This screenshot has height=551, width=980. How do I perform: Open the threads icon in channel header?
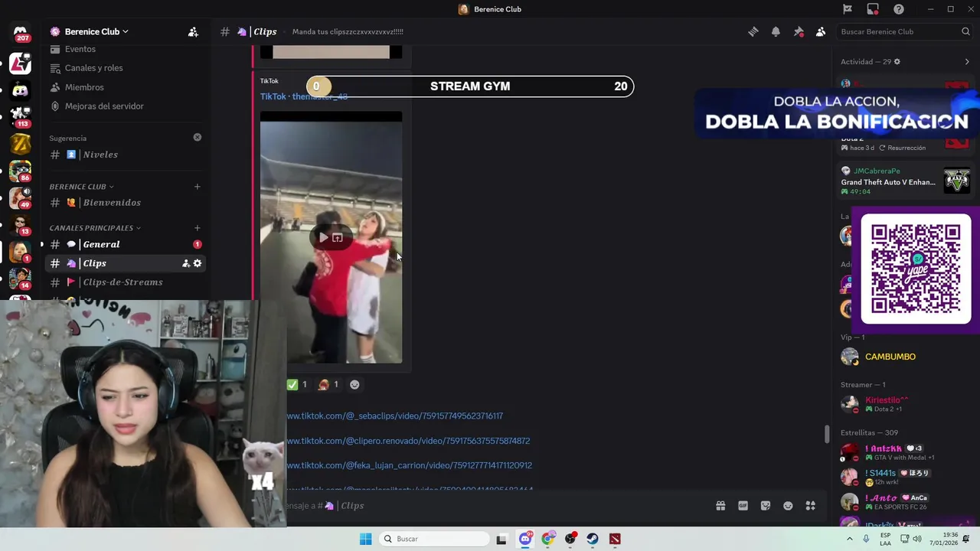coord(753,31)
